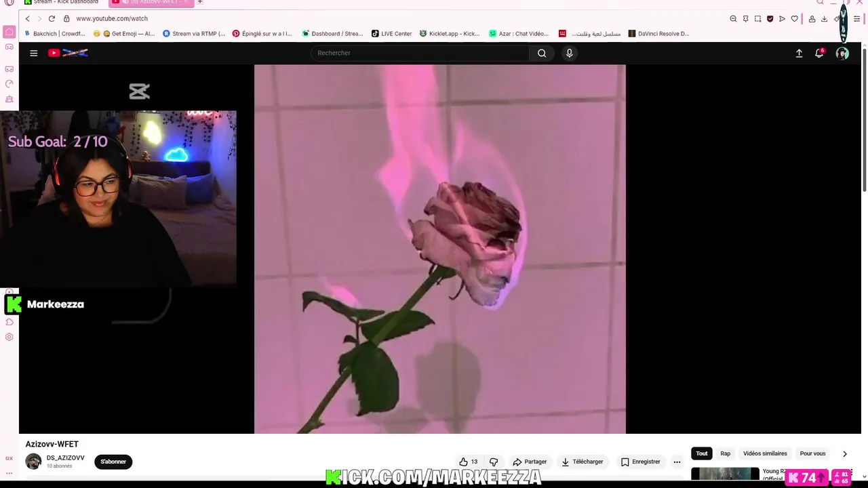Viewport: 868px width, 488px height.
Task: Open the Kicklet.app bookmark
Action: pos(450,34)
